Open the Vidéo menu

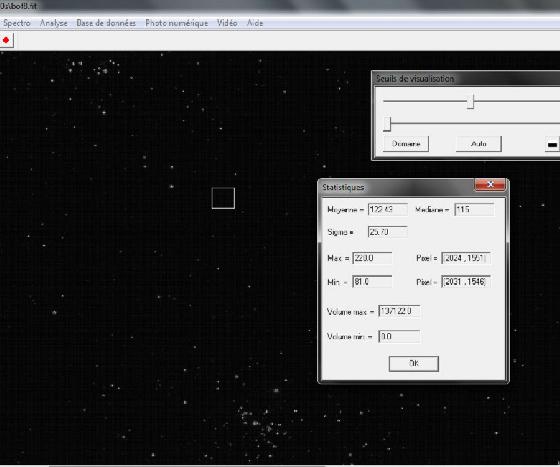[x=227, y=23]
